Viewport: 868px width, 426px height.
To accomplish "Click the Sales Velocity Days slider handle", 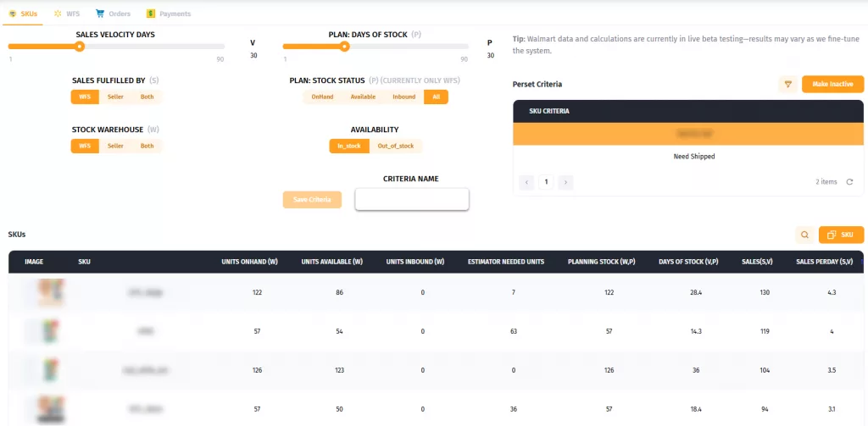I will tap(80, 47).
